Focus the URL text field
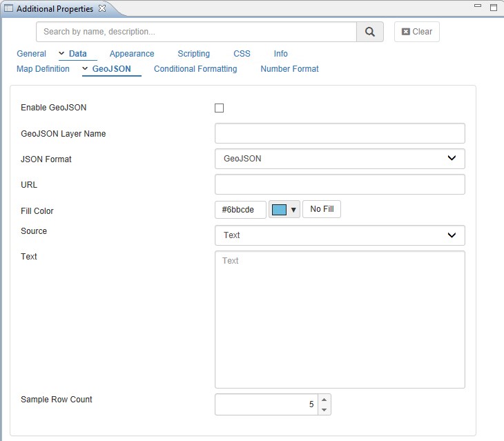The height and width of the screenshot is (441, 504). (x=340, y=184)
